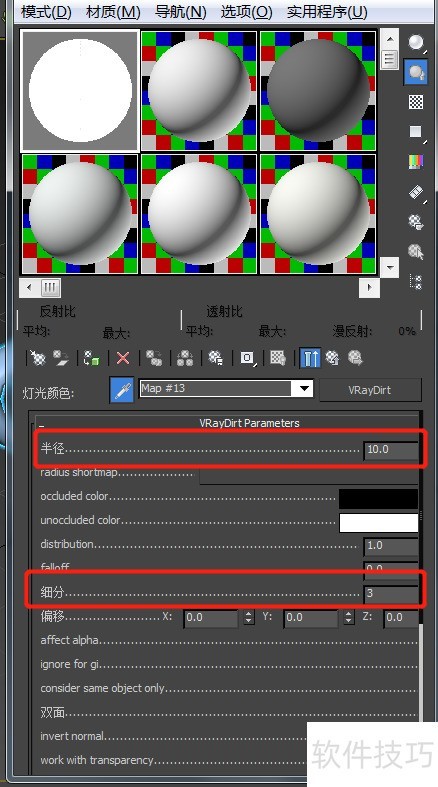Open the 导航(N) menu
The height and width of the screenshot is (787, 438).
point(181,11)
